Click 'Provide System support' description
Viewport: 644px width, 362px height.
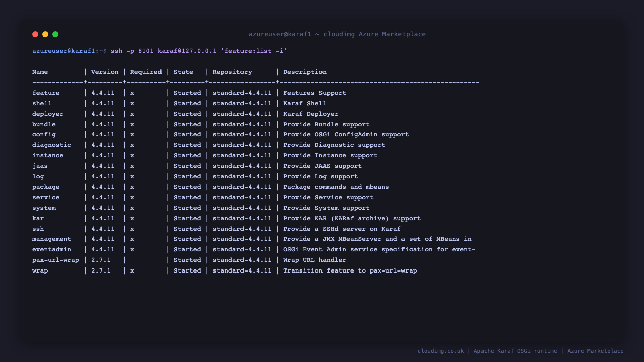327,208
